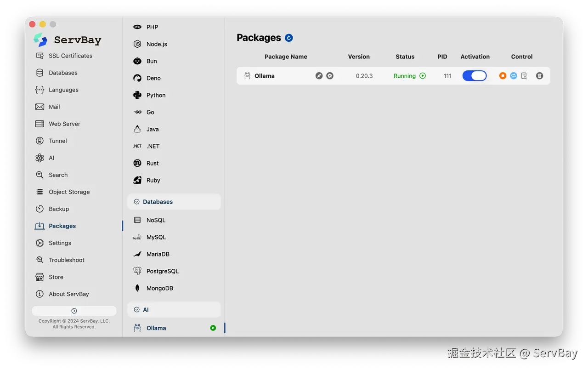
Task: Click the Search magnifier icon
Action: pos(40,175)
